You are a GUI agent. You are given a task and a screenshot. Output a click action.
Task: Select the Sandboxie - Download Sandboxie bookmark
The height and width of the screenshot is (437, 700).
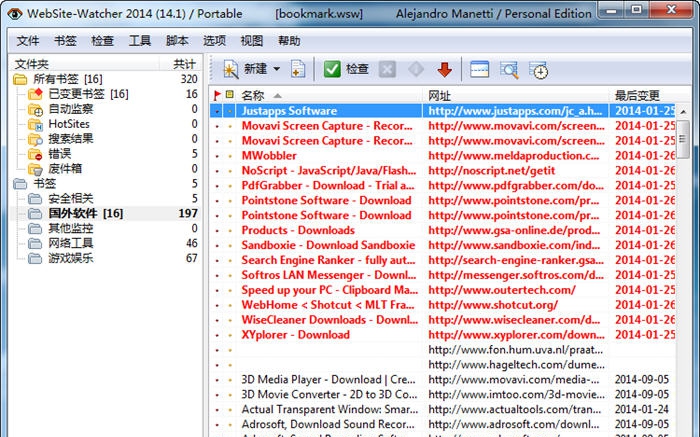[x=327, y=245]
